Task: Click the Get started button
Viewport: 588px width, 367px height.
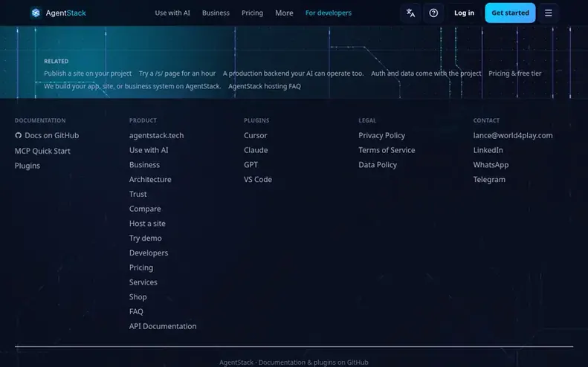Action: (510, 13)
